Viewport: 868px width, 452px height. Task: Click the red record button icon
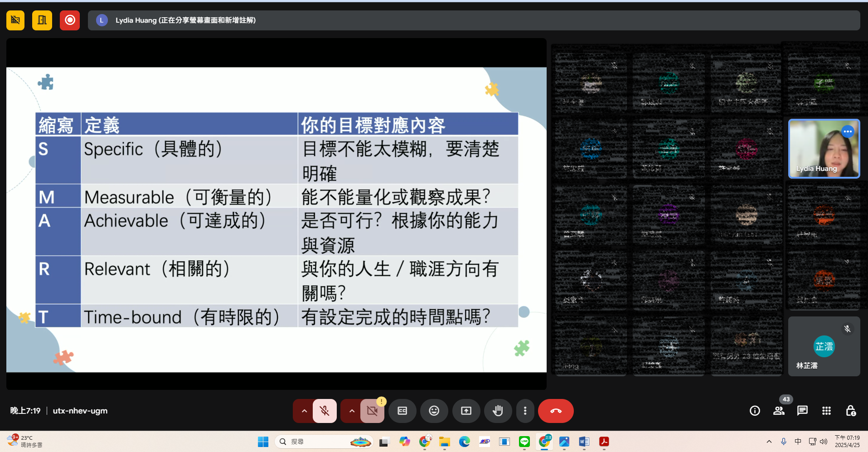(70, 20)
